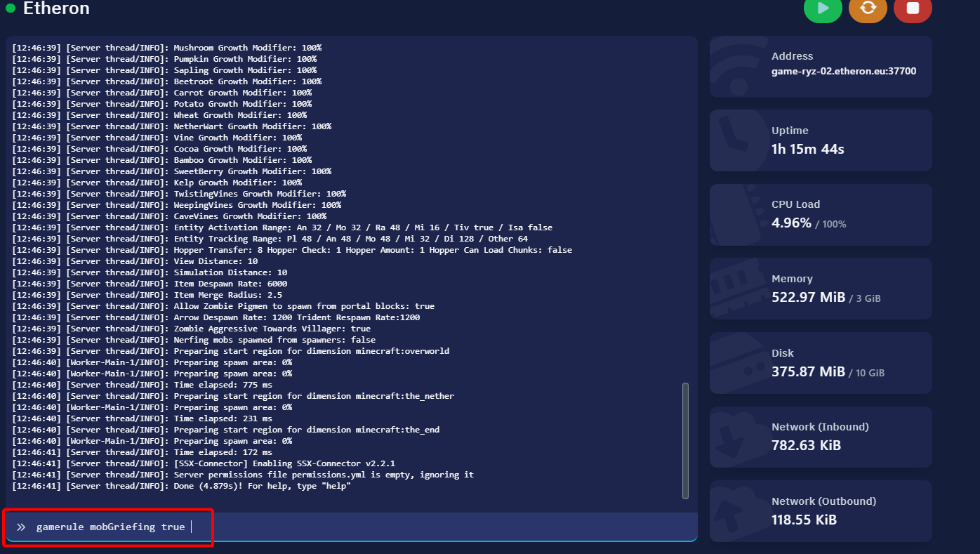This screenshot has width=980, height=554.
Task: Click the "Done (4.879s)!" log line
Action: (261, 486)
